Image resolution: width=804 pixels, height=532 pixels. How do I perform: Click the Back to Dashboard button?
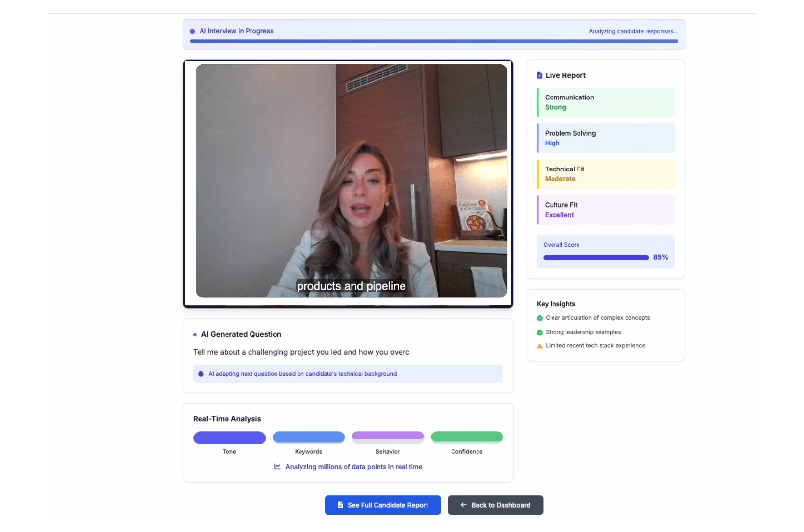click(495, 505)
